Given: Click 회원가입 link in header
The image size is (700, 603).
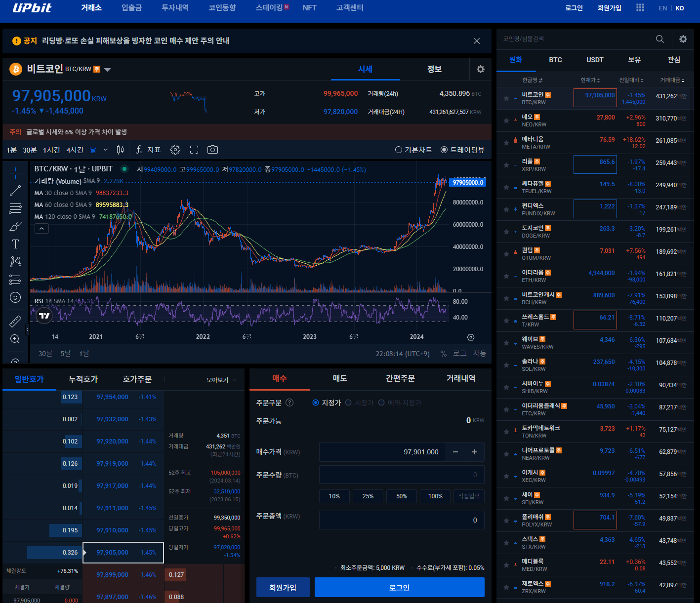Looking at the screenshot, I should (x=610, y=8).
